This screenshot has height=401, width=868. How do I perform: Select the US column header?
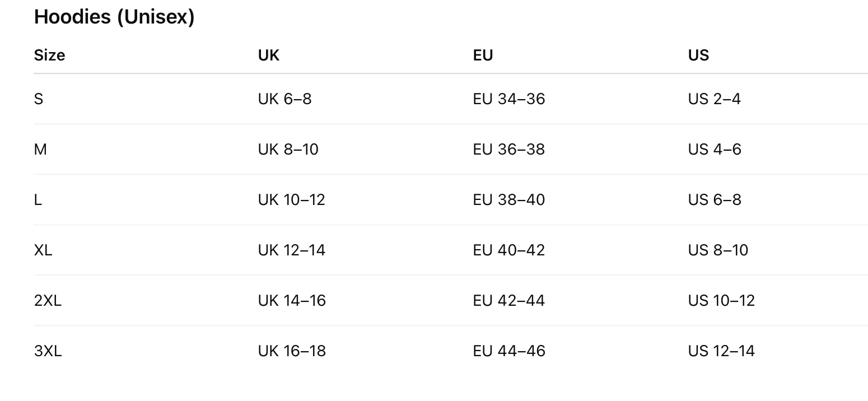point(698,55)
